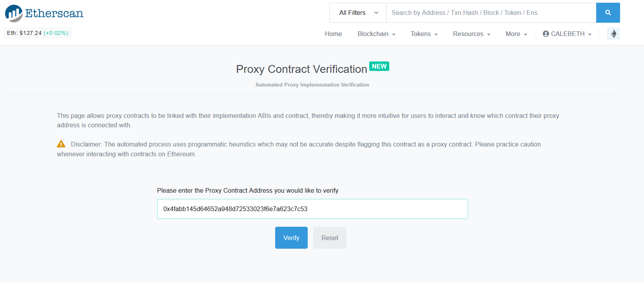Click the Ethereum diamond icon at top right
Image resolution: width=644 pixels, height=282 pixels.
pyautogui.click(x=613, y=34)
